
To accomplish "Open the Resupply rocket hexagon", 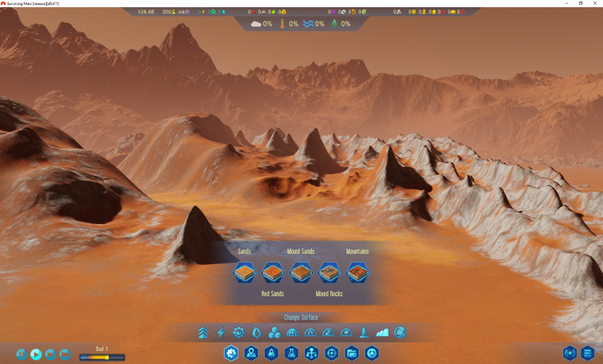I will click(272, 353).
